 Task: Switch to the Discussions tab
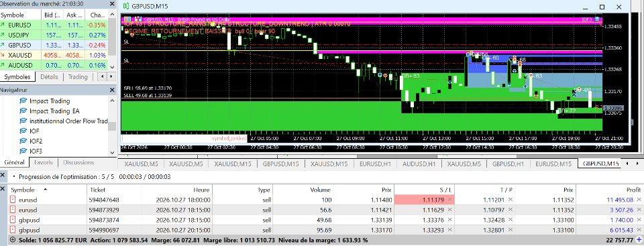(78, 163)
